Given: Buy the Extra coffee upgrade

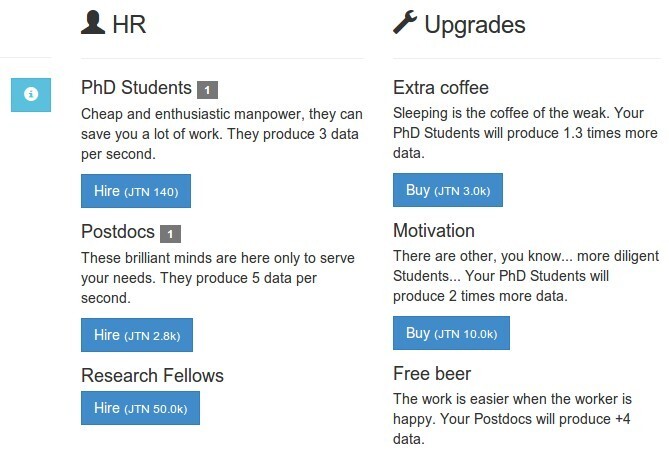Looking at the screenshot, I should pyautogui.click(x=447, y=190).
